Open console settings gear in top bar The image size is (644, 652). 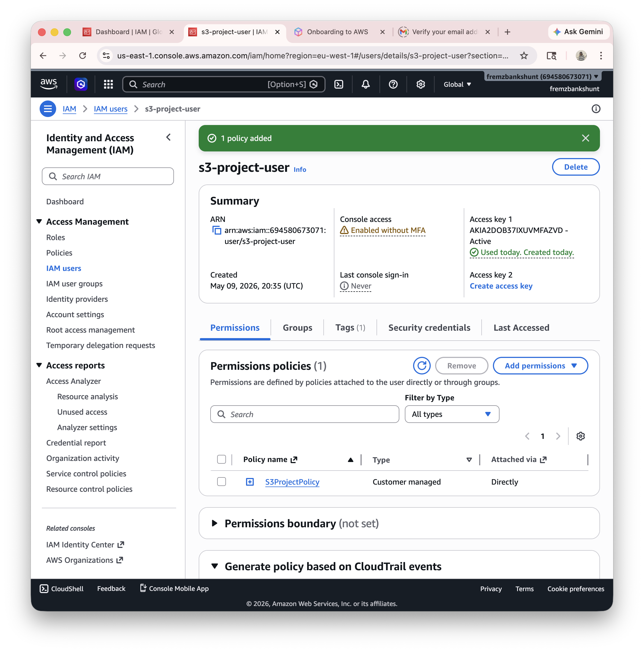click(x=420, y=84)
